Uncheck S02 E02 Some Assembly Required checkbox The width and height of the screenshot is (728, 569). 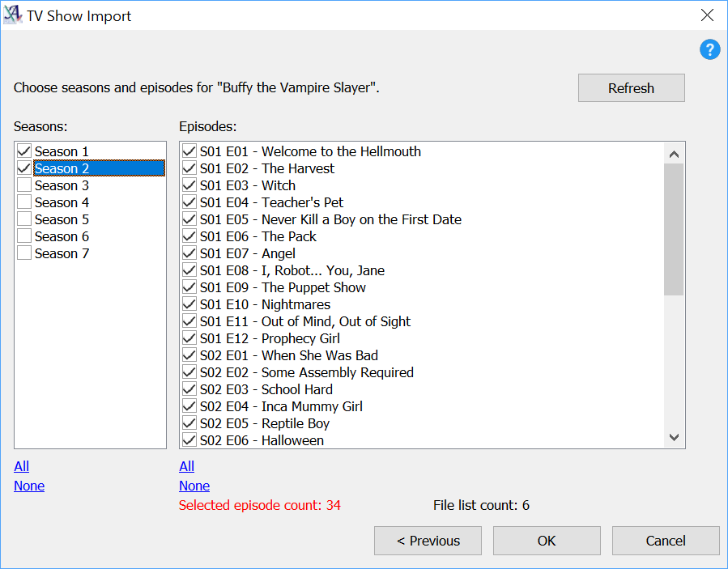click(189, 372)
